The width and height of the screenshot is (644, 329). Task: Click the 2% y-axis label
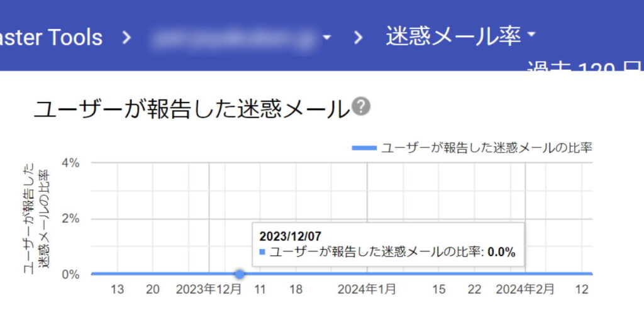click(x=70, y=219)
